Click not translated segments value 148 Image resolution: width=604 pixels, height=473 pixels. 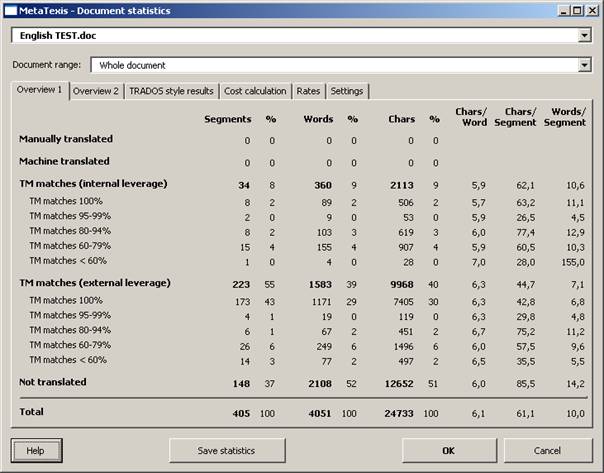[x=241, y=384]
